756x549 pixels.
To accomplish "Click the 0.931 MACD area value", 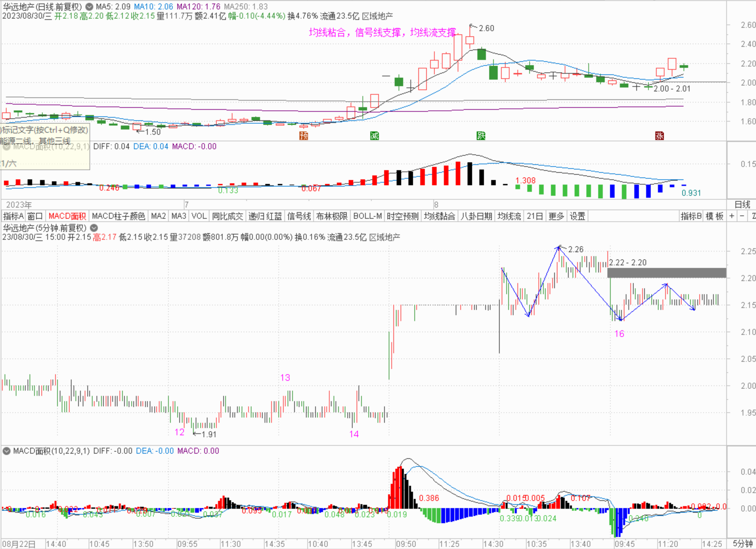I will pos(691,193).
